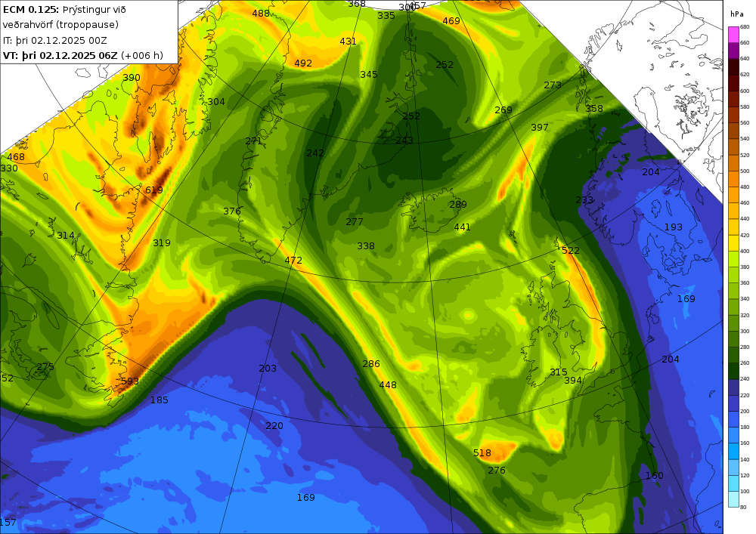This screenshot has height=534, width=756.
Task: Click the "269" pressure value on the map
Action: pos(503,110)
